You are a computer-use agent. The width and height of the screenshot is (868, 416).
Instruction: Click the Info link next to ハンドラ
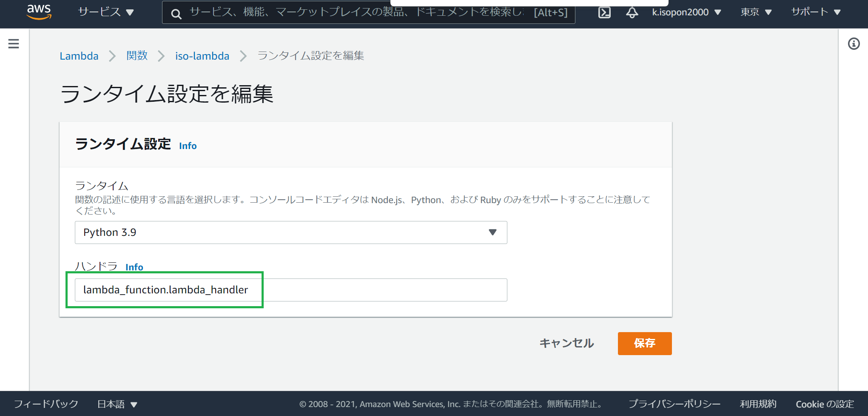tap(134, 267)
